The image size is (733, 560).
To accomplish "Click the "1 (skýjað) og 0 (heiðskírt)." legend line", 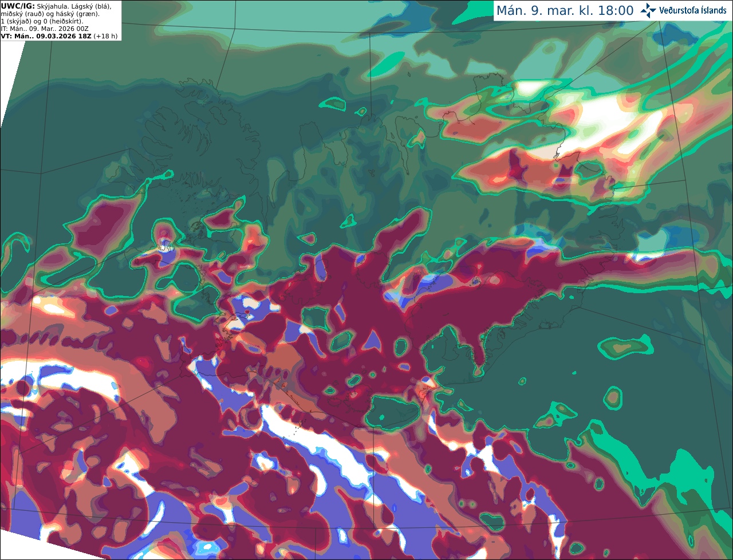I will pyautogui.click(x=42, y=21).
